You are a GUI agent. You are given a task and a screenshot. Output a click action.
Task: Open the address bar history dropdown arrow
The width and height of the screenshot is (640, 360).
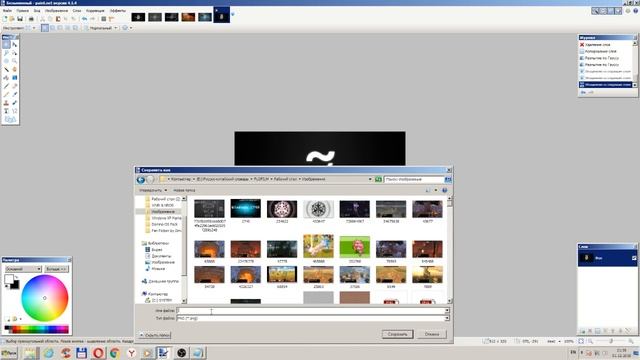coord(370,179)
